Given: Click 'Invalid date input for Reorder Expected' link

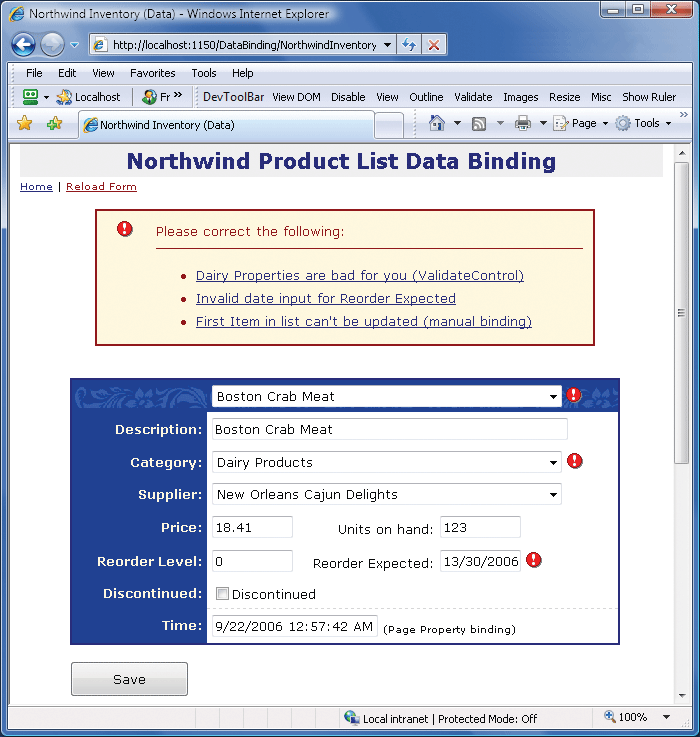Looking at the screenshot, I should [326, 298].
